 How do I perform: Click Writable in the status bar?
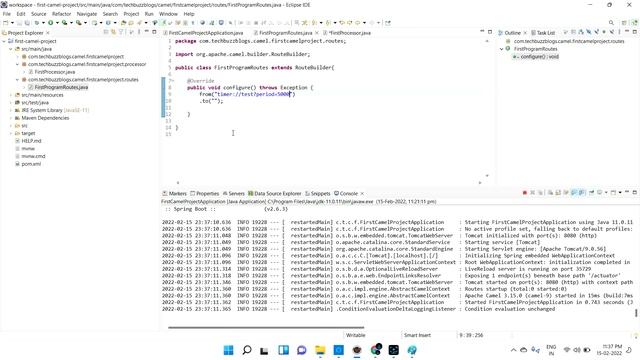(356, 335)
